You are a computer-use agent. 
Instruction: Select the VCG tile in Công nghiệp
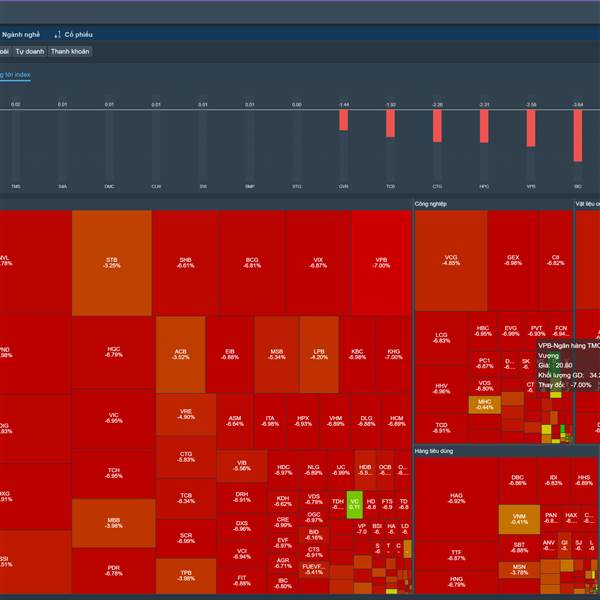click(x=451, y=261)
